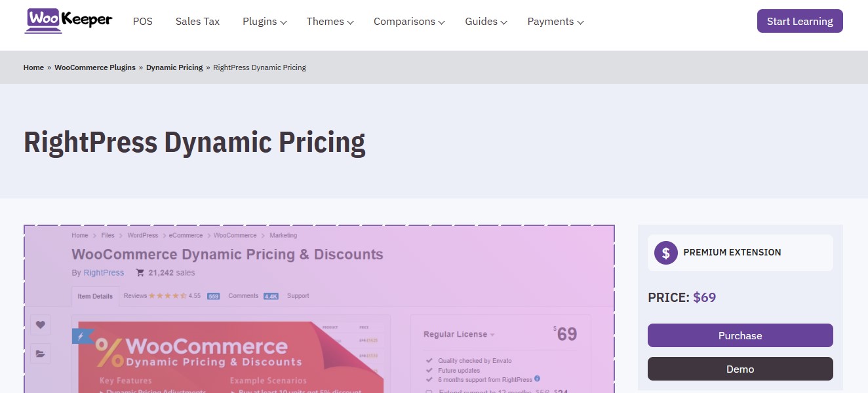This screenshot has height=393, width=868.
Task: Switch to the Support tab
Action: point(298,295)
